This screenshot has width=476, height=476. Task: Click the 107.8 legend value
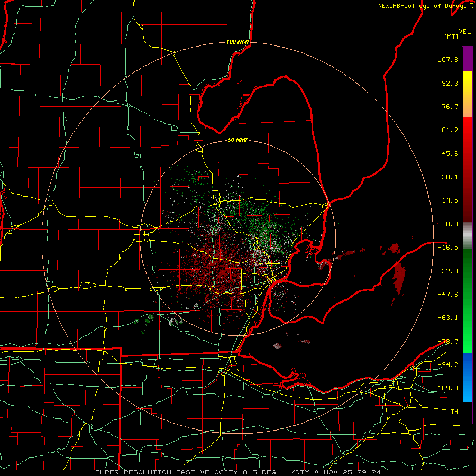(448, 59)
